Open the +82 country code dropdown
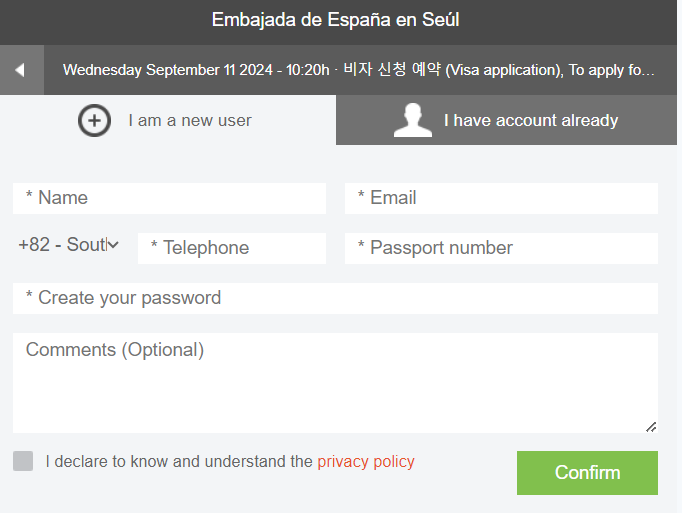This screenshot has width=682, height=513. (68, 245)
